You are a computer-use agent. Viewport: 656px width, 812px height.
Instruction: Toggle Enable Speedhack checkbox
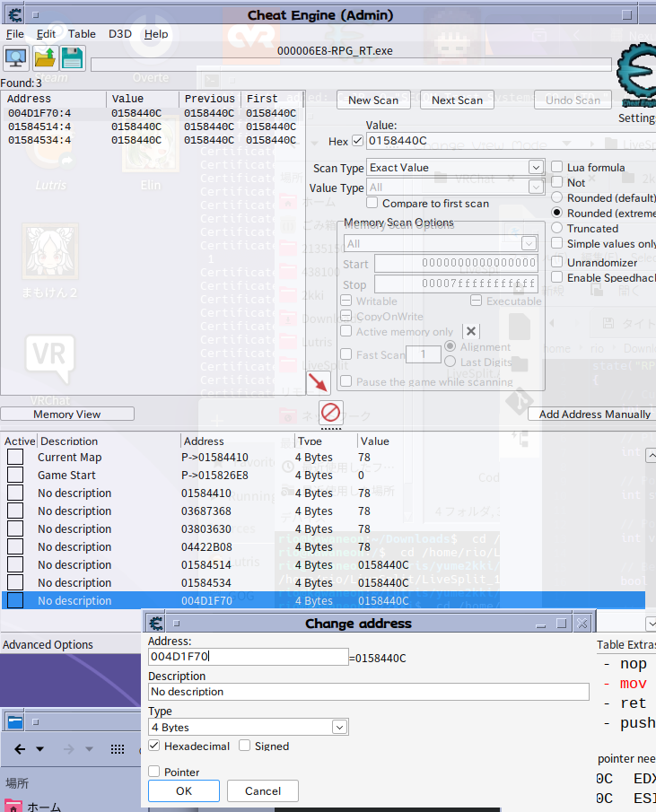tap(557, 277)
